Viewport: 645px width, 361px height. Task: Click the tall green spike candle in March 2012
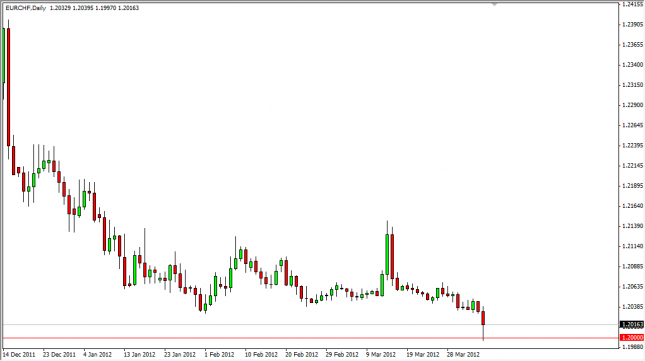(x=387, y=254)
